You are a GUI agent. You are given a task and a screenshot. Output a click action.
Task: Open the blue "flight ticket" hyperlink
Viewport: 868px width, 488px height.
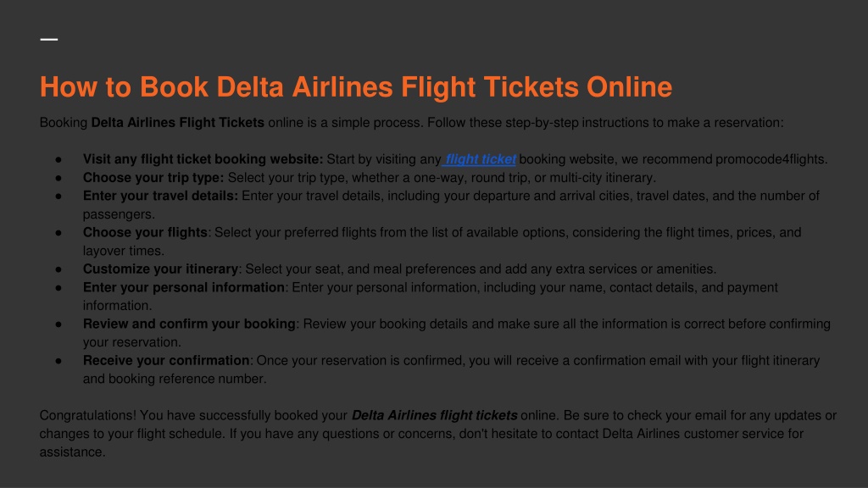[x=481, y=159]
